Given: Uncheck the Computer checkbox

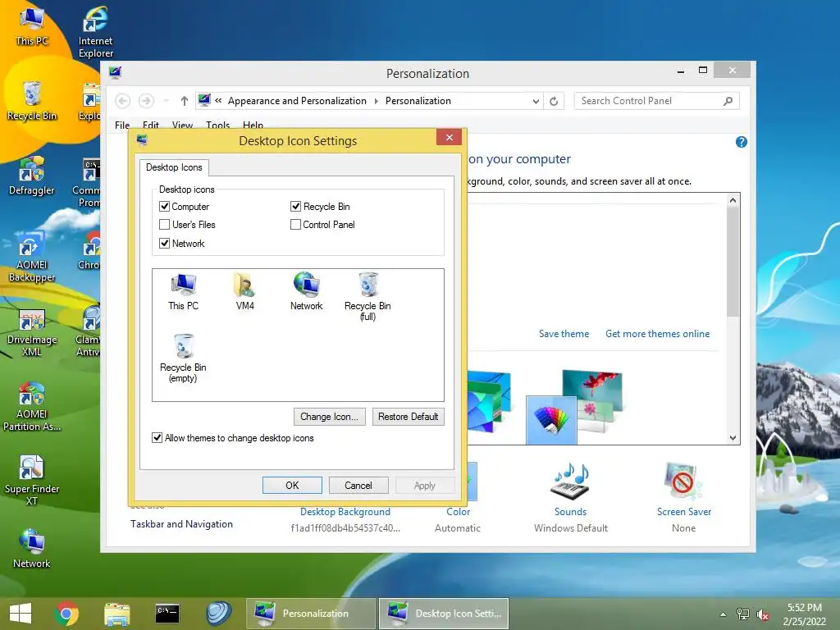Looking at the screenshot, I should pyautogui.click(x=164, y=206).
